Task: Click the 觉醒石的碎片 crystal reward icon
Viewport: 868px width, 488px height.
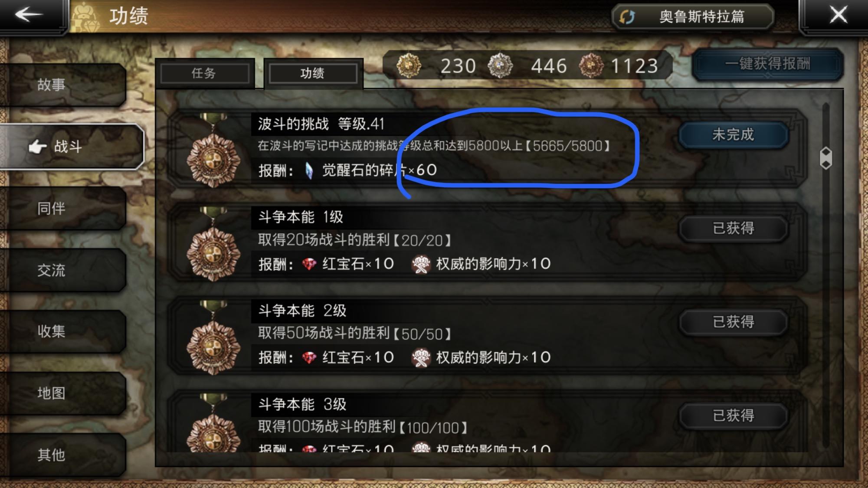Action: (x=309, y=170)
